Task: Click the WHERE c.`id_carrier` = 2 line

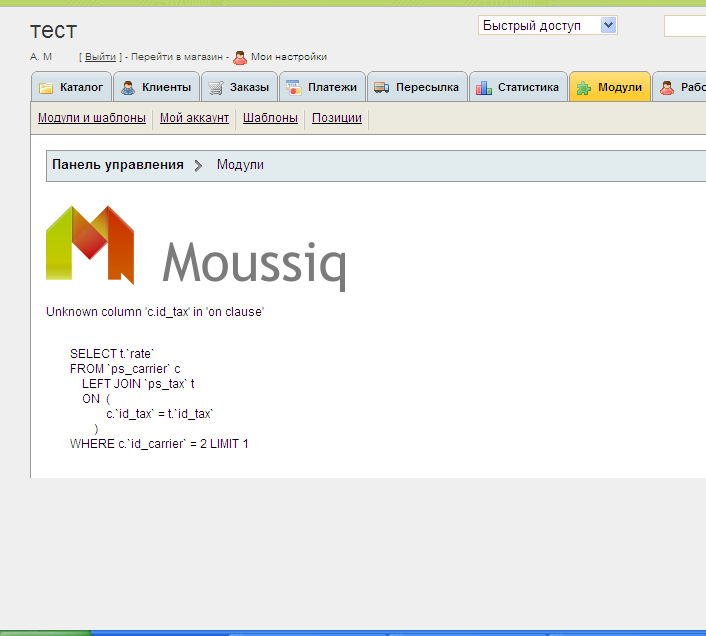Action: pos(159,444)
